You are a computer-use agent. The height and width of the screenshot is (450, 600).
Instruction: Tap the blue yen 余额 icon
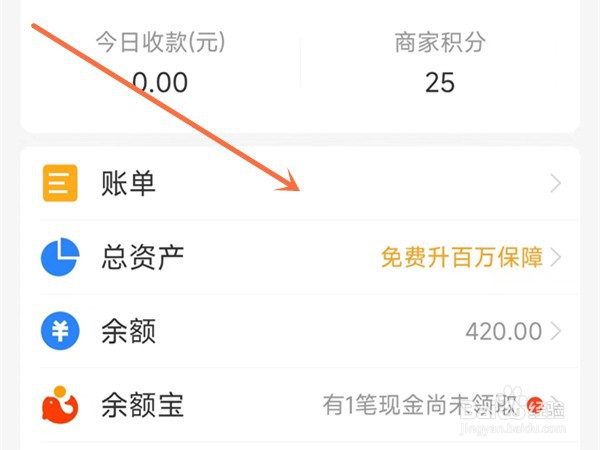60,331
